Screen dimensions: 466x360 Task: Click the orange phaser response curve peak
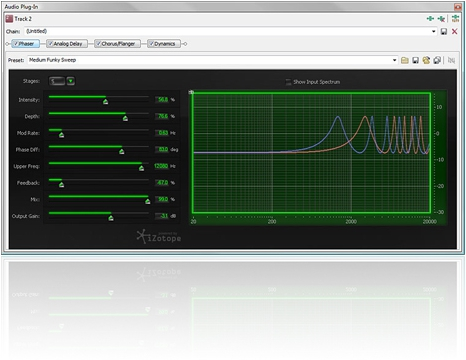[x=365, y=117]
